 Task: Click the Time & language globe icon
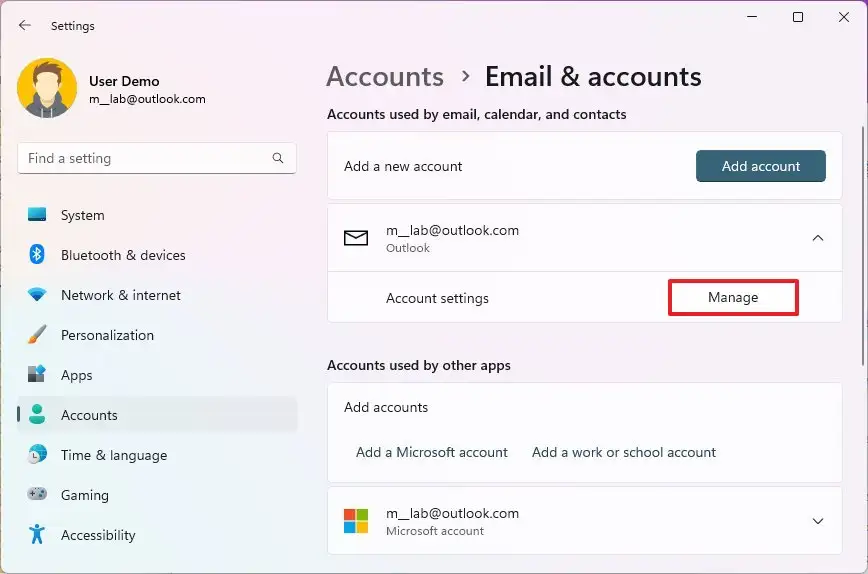click(37, 454)
